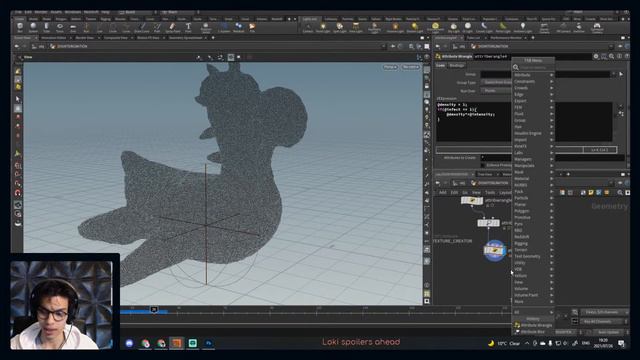This screenshot has width=640, height=360.
Task: Open Houdini from the Windows taskbar
Action: pyautogui.click(x=176, y=343)
